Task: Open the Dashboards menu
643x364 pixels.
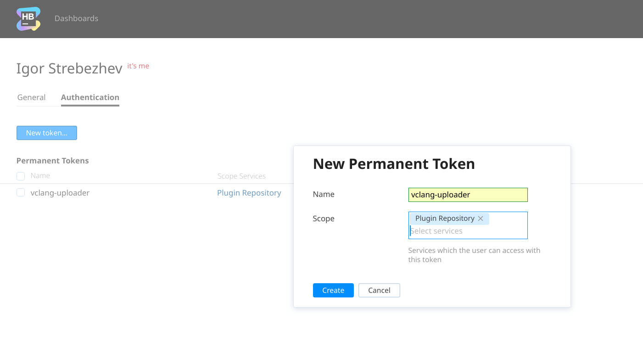Action: point(76,18)
